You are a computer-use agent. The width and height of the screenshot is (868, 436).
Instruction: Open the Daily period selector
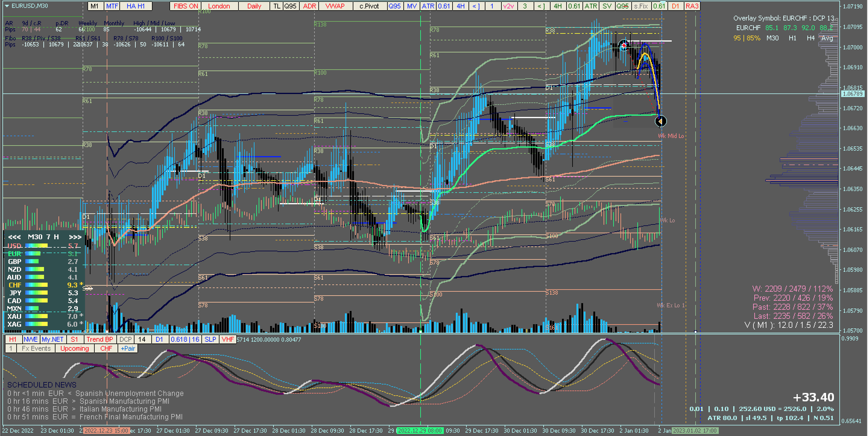(254, 6)
